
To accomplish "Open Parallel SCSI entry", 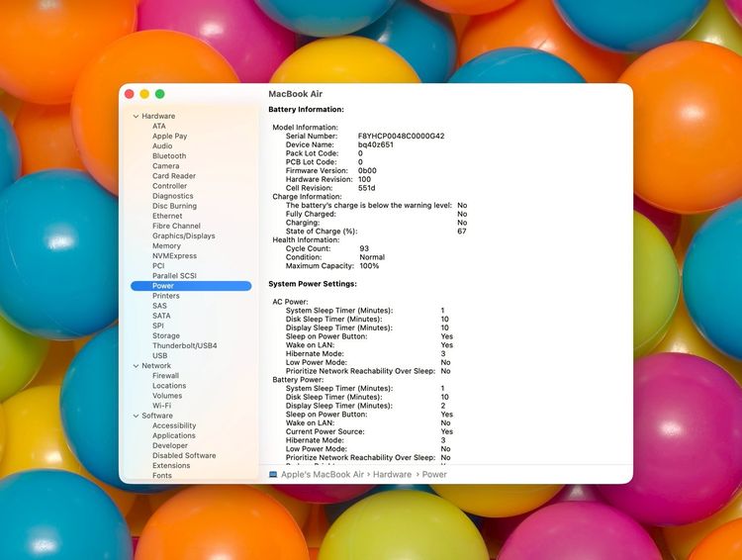I will click(x=174, y=275).
